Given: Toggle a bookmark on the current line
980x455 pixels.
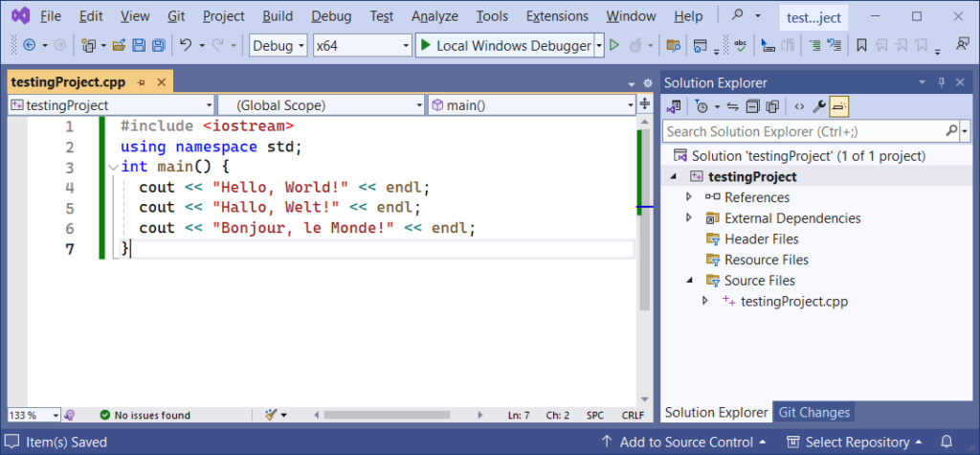Looking at the screenshot, I should tap(861, 45).
